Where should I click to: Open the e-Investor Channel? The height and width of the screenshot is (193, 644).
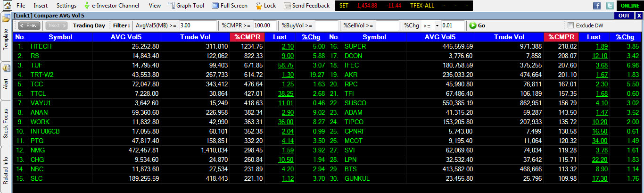111,6
